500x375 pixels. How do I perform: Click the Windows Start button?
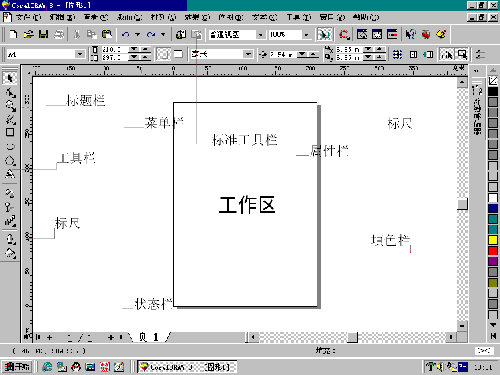tap(17, 367)
